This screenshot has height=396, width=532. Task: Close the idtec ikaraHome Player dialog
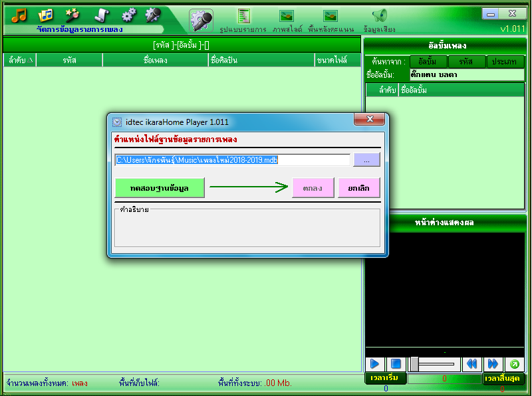tap(370, 119)
